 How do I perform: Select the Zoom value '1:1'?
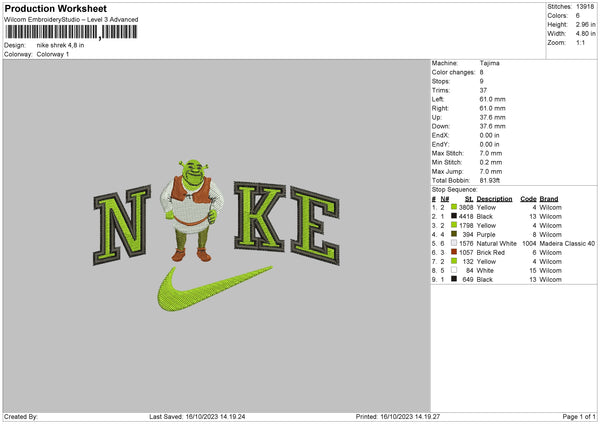pyautogui.click(x=580, y=42)
